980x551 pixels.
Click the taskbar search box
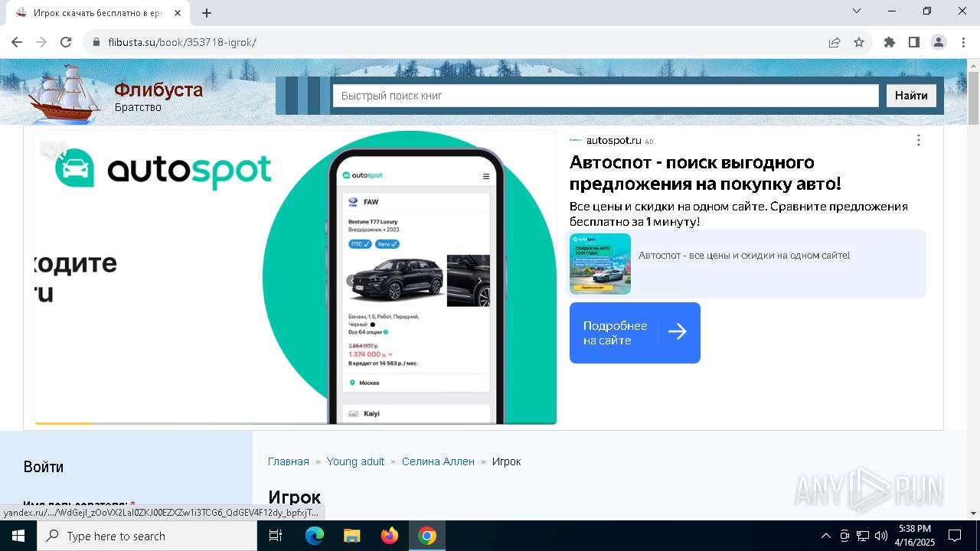click(x=147, y=536)
